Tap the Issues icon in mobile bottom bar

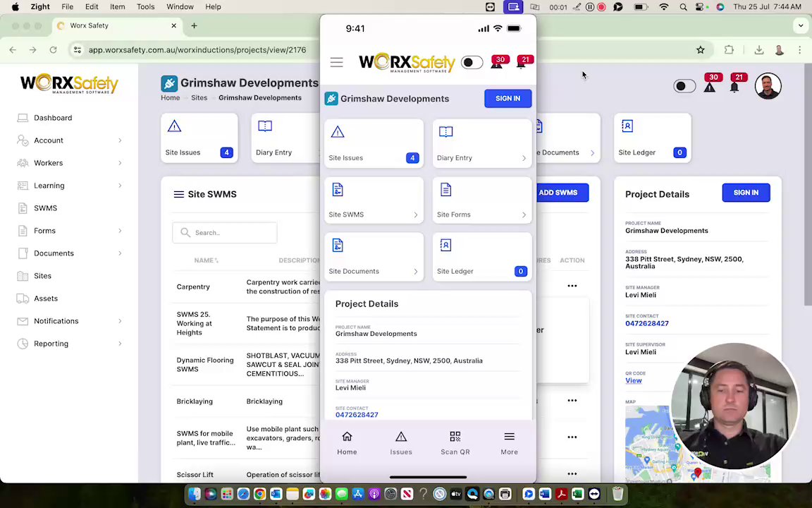401,443
